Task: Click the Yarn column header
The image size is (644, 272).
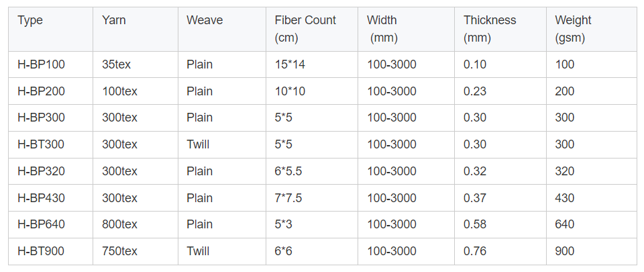Action: (113, 21)
